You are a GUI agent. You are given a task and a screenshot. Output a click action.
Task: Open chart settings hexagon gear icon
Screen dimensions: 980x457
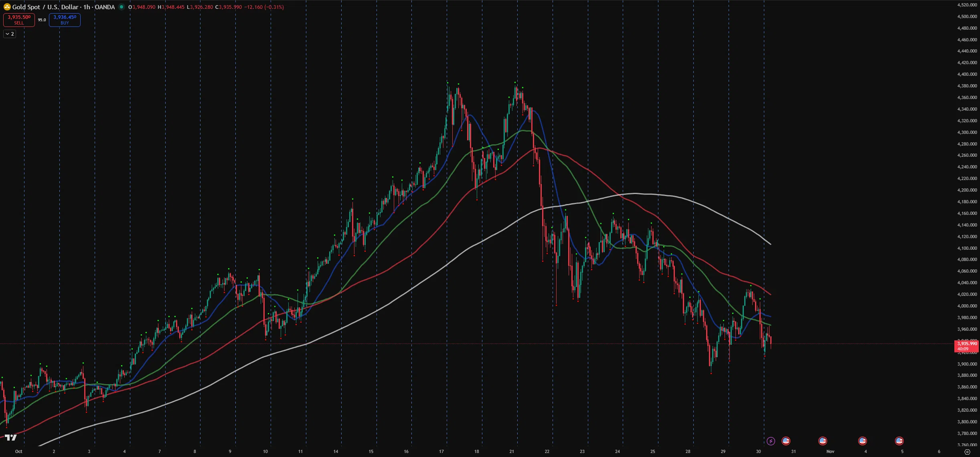point(967,452)
